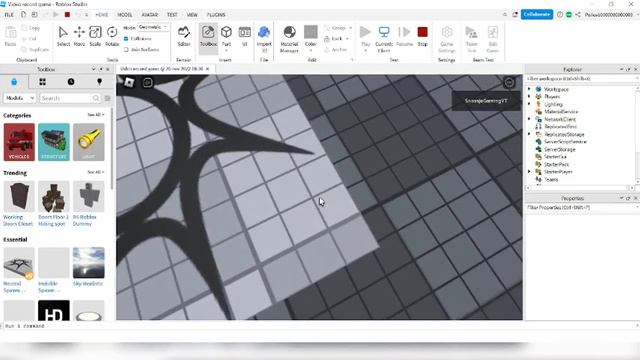Image resolution: width=640 pixels, height=360 pixels.
Task: Activate the Scale tool
Action: 95,36
